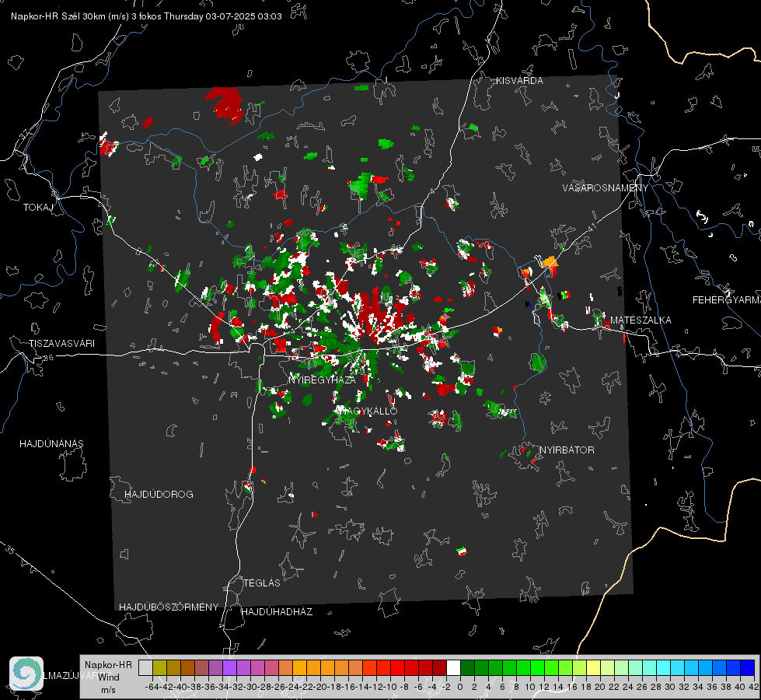761x700 pixels.
Task: Click the 0 value on the legend scale
Action: [x=460, y=687]
